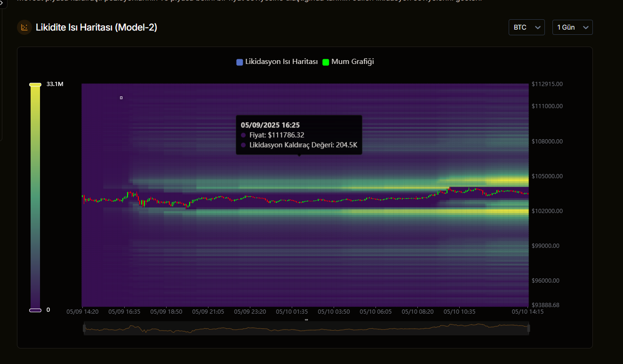Click the top handle of the color scale at 33.1M
The width and height of the screenshot is (623, 364).
(x=35, y=85)
